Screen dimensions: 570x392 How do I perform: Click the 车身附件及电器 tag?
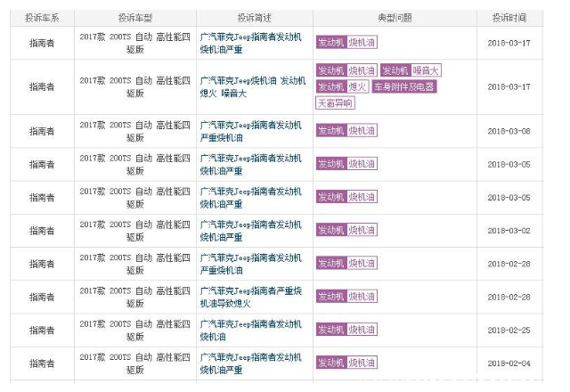(403, 86)
